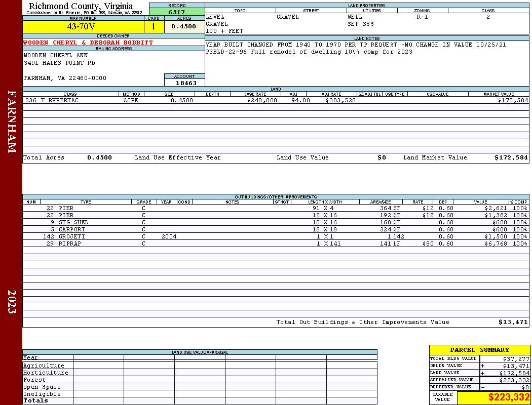532x405 pixels.
Task: Click the 141 LF riprap size
Action: coord(390,244)
